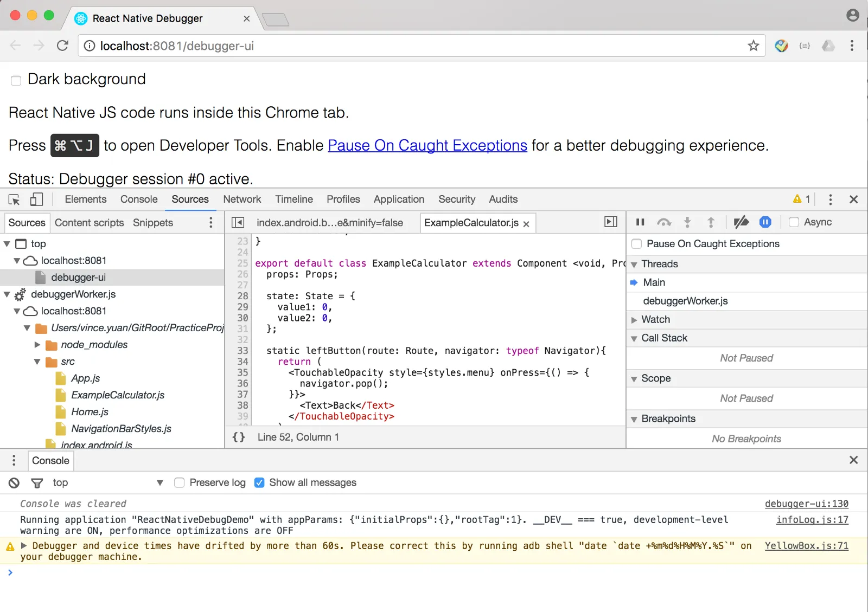Open the console context dropdown showing top
Image resolution: width=868 pixels, height=612 pixels.
click(x=108, y=482)
